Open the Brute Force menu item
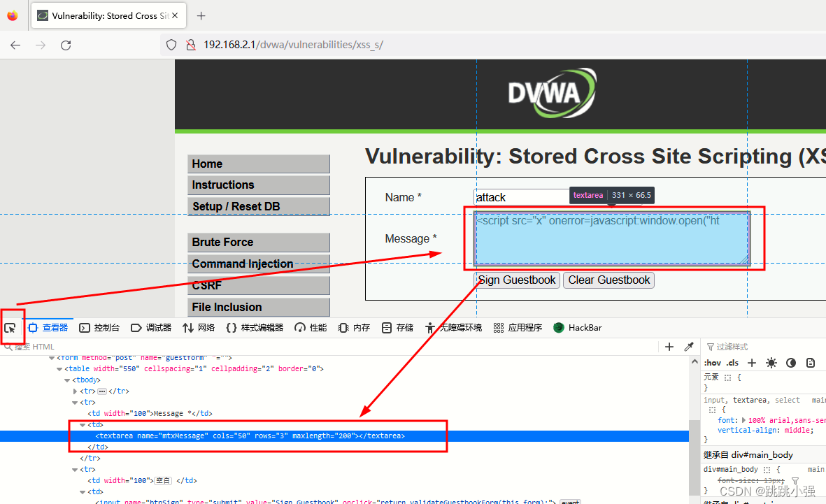Screen dimensions: 826x504 259,243
